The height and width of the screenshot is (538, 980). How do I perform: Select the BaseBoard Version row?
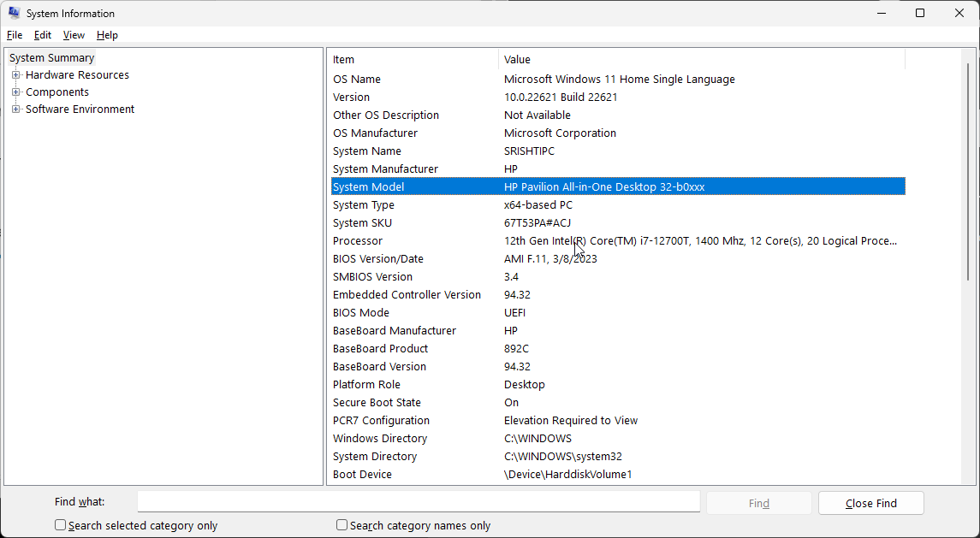pyautogui.click(x=618, y=367)
